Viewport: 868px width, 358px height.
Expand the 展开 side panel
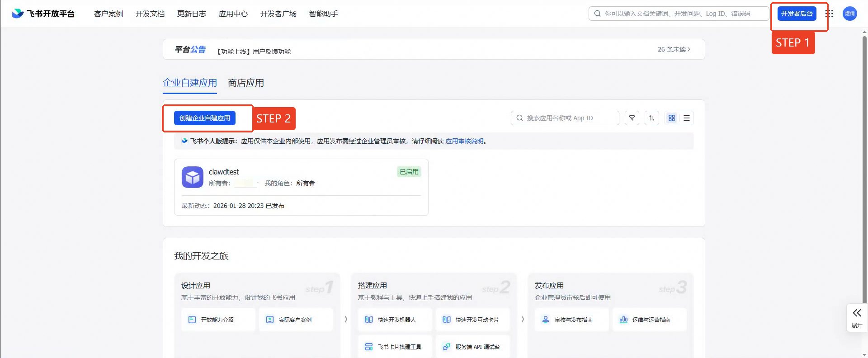[857, 318]
